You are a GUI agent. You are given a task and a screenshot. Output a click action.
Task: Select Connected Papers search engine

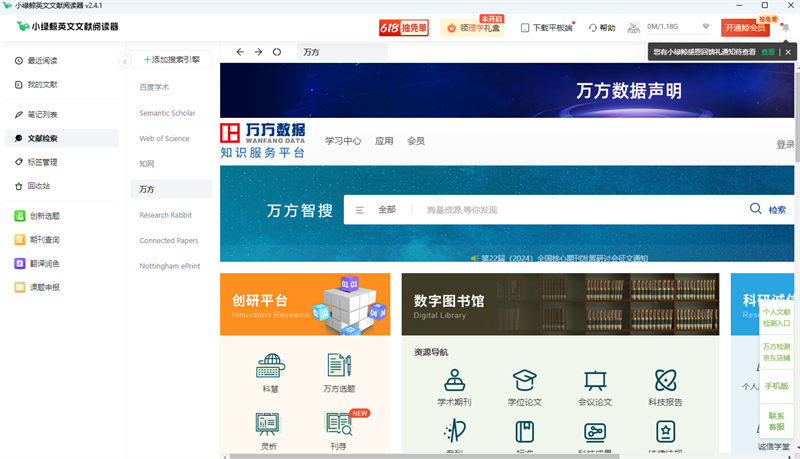coord(171,240)
